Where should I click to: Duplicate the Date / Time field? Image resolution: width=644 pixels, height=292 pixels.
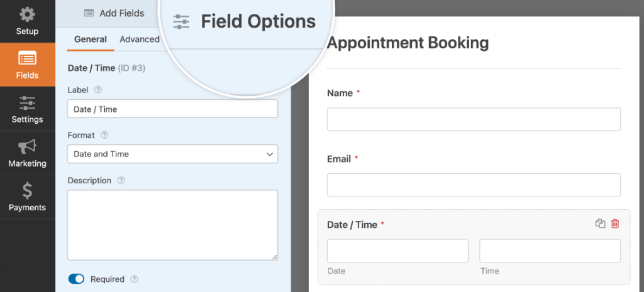[600, 224]
